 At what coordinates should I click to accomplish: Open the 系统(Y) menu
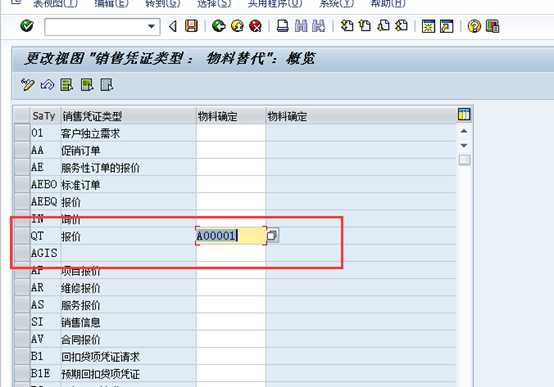pos(336,4)
